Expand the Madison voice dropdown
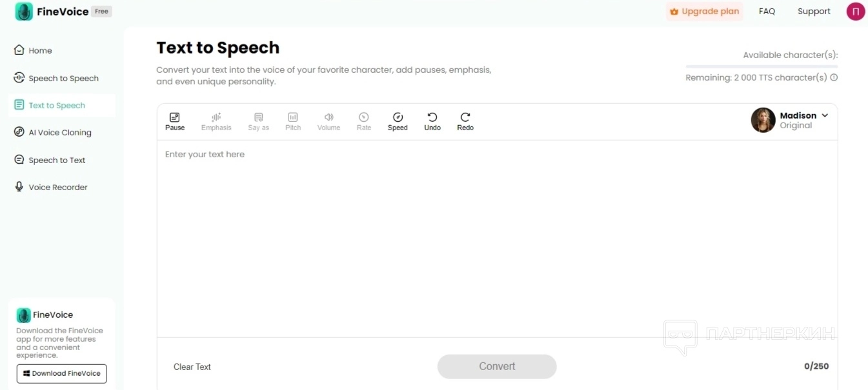Image resolution: width=868 pixels, height=390 pixels. tap(825, 116)
